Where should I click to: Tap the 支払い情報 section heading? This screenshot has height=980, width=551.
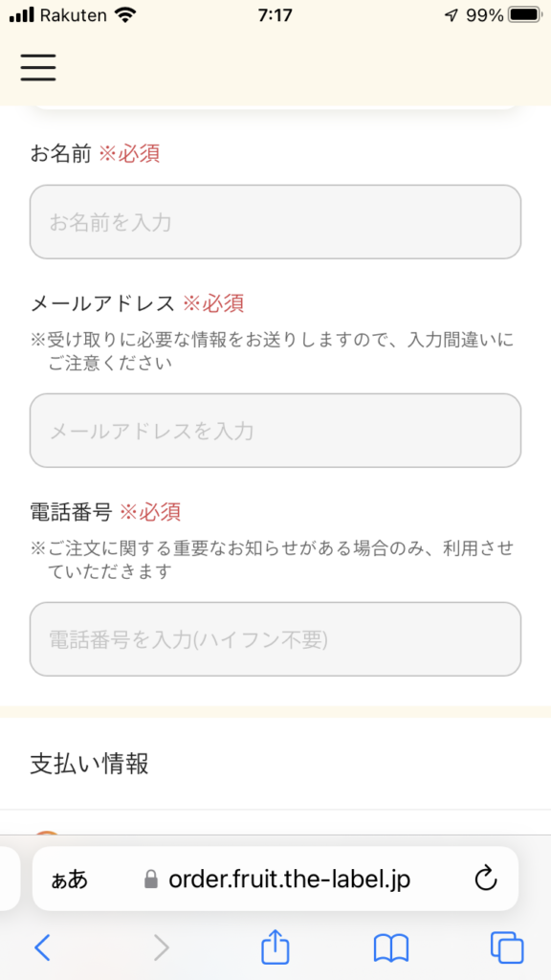89,764
